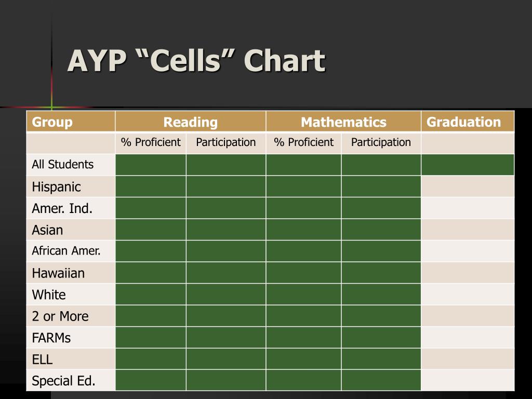Select the FARMs row label

(51, 338)
